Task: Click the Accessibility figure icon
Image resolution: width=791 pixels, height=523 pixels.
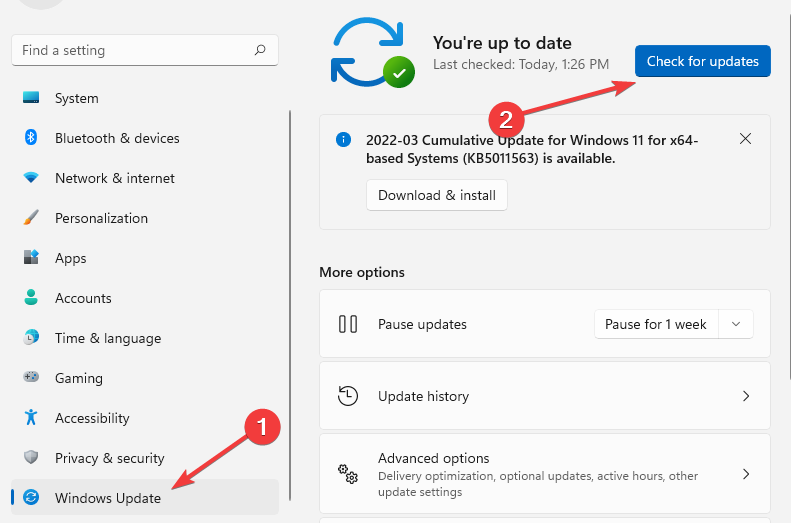Action: coord(31,417)
